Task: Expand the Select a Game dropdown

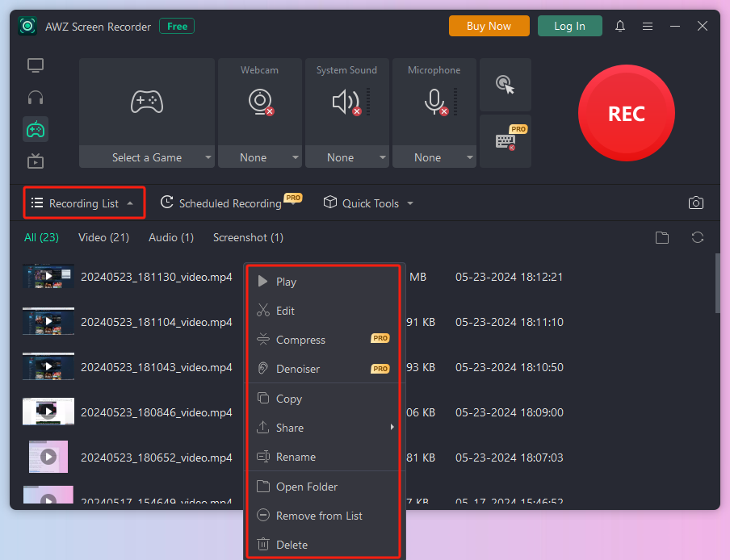Action: pyautogui.click(x=147, y=157)
